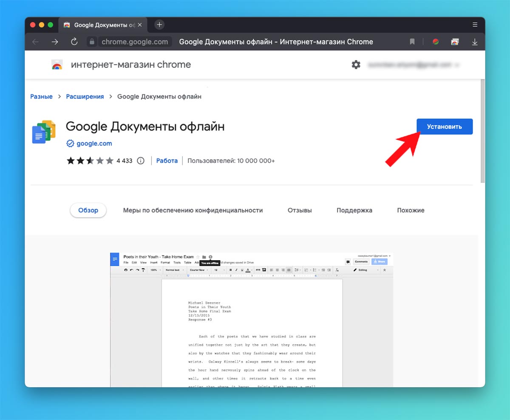Click the rainbow extension icon in toolbar

tap(455, 42)
